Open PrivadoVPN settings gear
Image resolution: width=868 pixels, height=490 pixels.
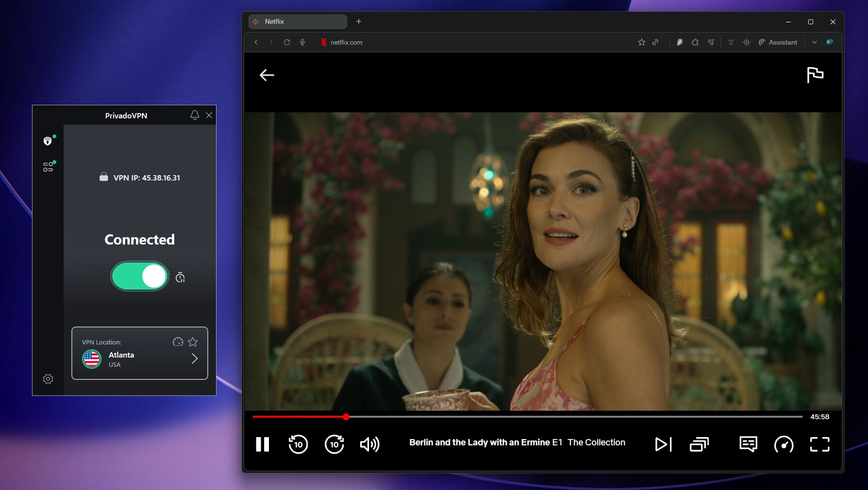click(48, 379)
